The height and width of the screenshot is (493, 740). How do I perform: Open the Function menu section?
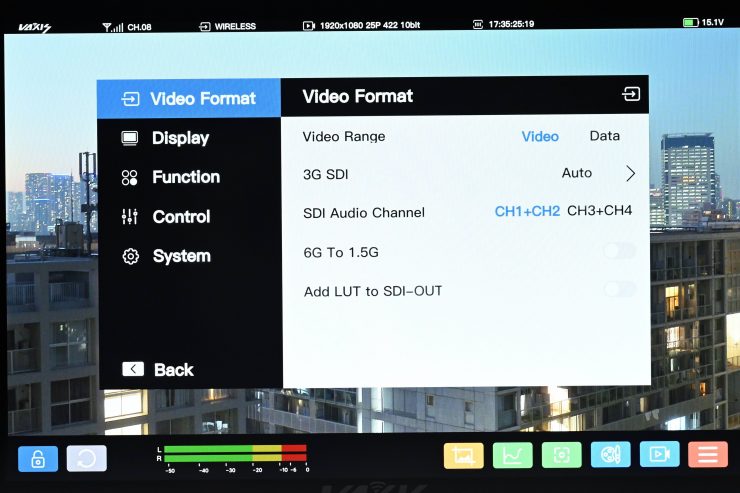point(185,177)
